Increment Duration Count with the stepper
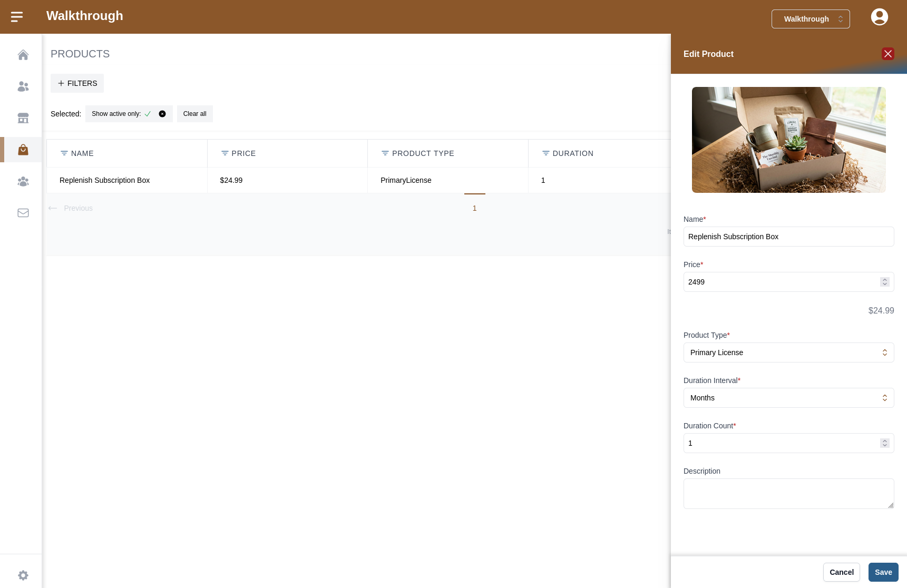Viewport: 907px width, 588px height. coord(884,441)
